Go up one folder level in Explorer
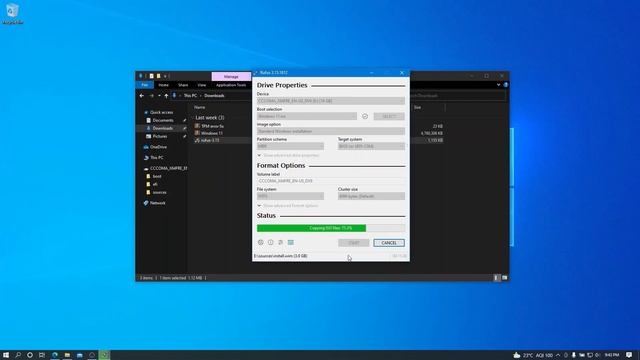This screenshot has height=360, width=640. (166, 96)
